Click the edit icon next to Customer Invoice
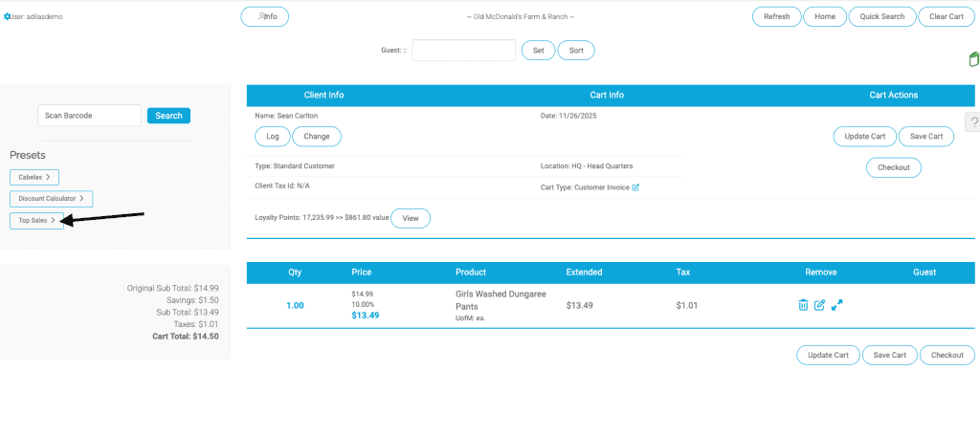Image resolution: width=980 pixels, height=437 pixels. click(x=635, y=187)
